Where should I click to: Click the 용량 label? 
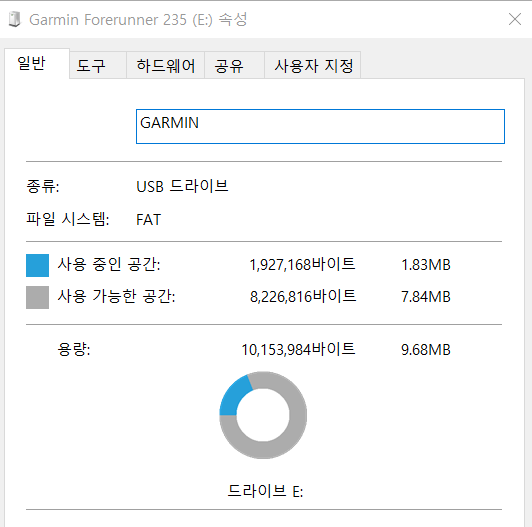click(74, 349)
